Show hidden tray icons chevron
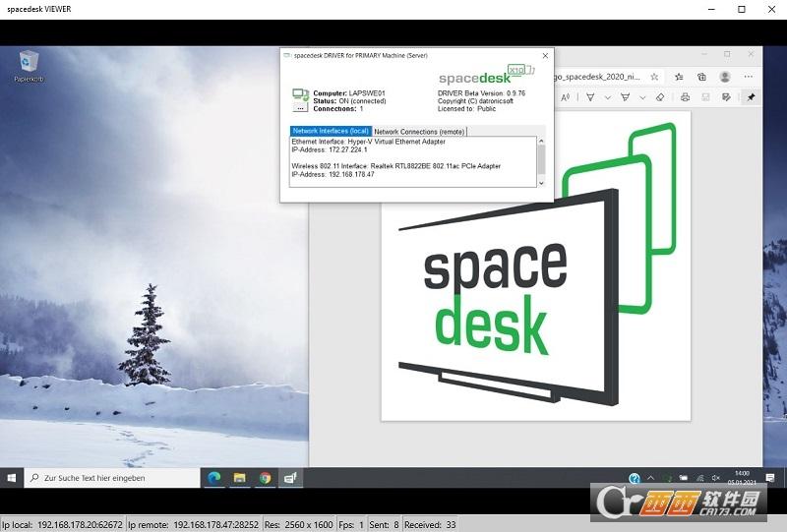Viewport: 787px width, 532px height. pos(651,478)
